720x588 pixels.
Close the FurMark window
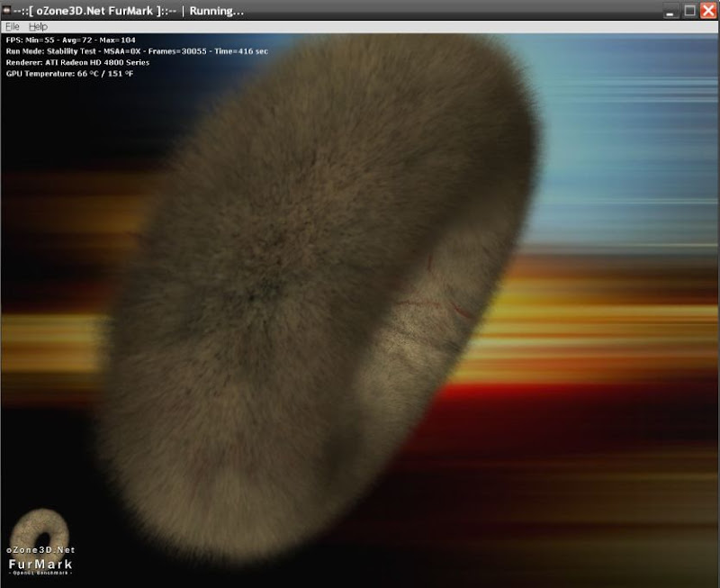tap(708, 11)
